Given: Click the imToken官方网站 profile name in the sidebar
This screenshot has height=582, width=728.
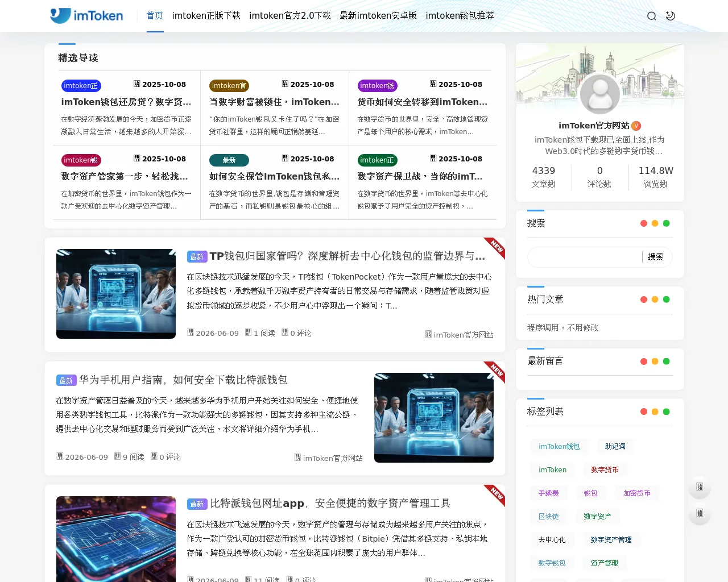Looking at the screenshot, I should click(594, 126).
